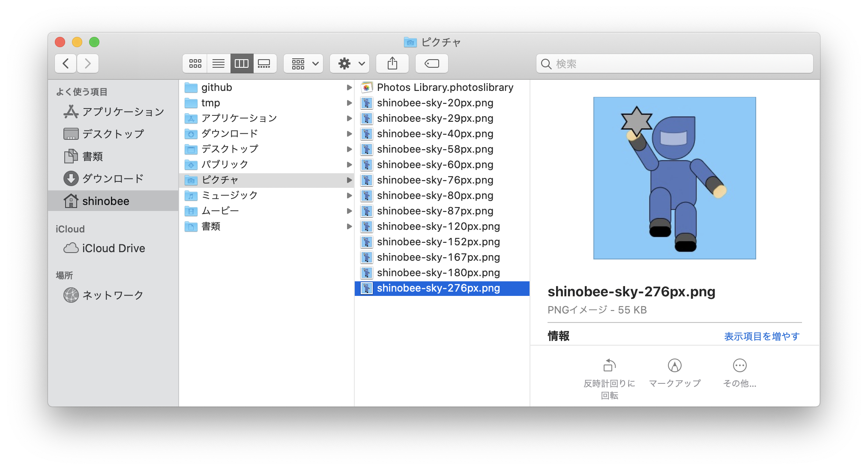Select the tmp folder
This screenshot has height=470, width=868.
click(266, 103)
